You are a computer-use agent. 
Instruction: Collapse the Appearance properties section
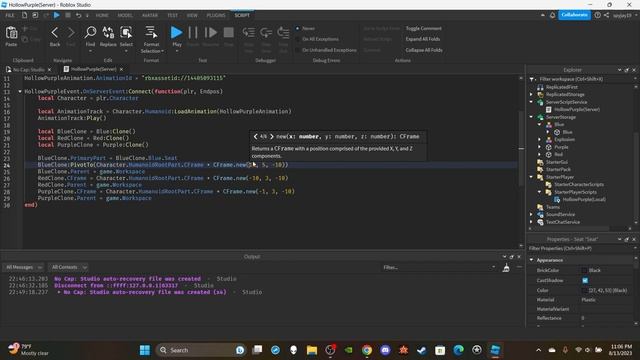pyautogui.click(x=531, y=260)
